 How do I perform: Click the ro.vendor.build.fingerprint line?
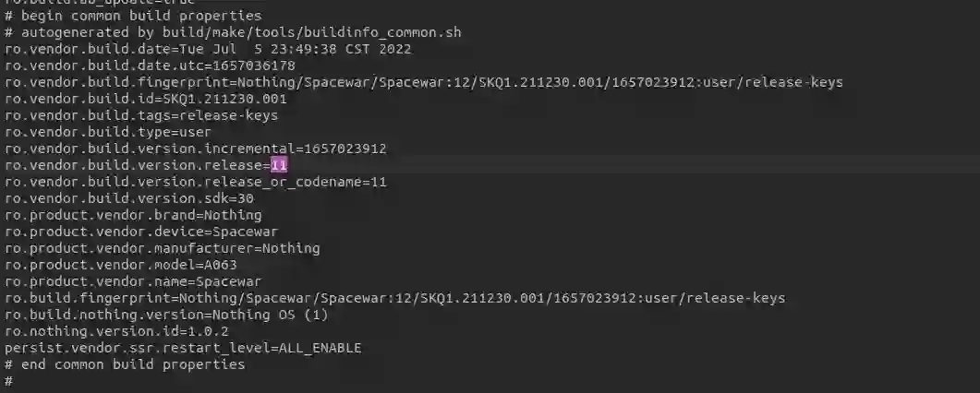(423, 82)
